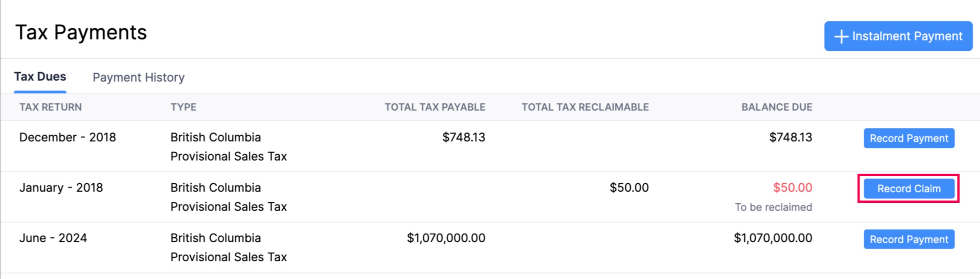Open the June - 2024 tax return
Screen dimensions: 980x279
53,238
